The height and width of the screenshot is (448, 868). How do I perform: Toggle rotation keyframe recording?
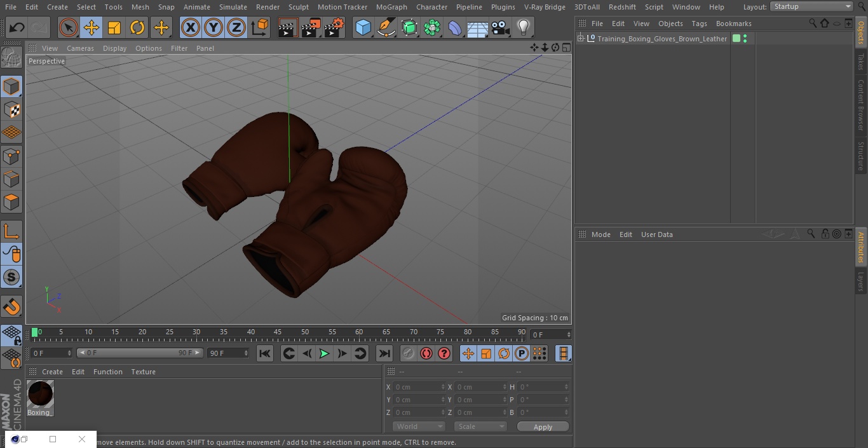point(504,353)
